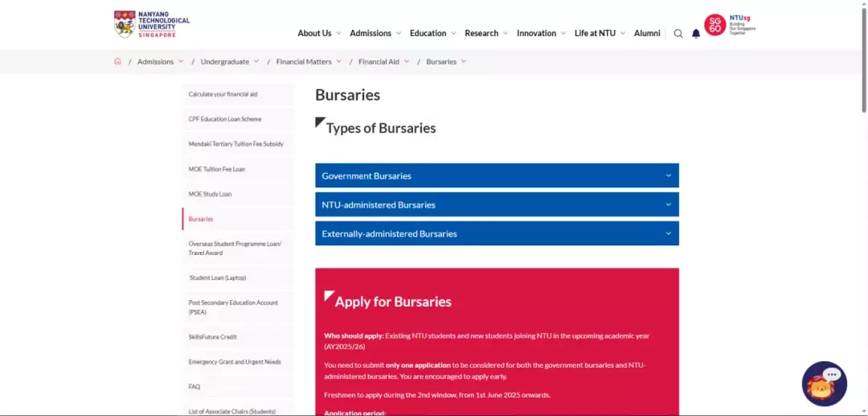Open the lion chatbot assistant icon
This screenshot has width=868, height=416.
pos(825,384)
